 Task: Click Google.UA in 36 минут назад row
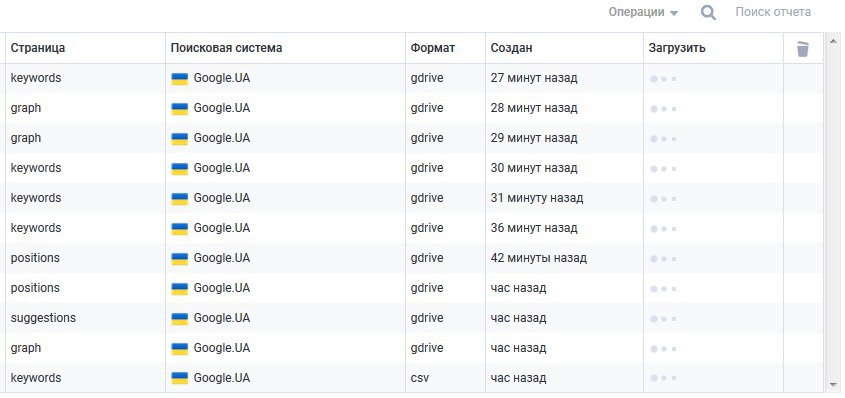(x=222, y=228)
